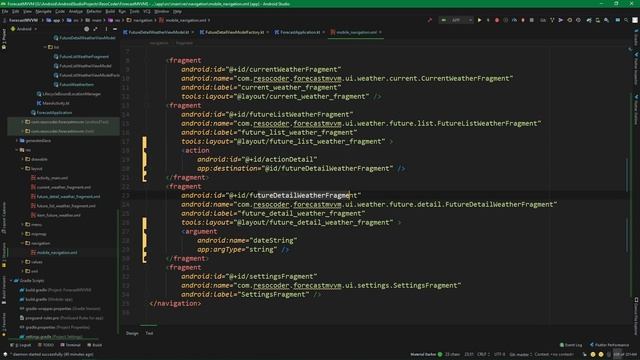Click CRLF line separator in status bar
640x360 pixels.
(x=483, y=354)
